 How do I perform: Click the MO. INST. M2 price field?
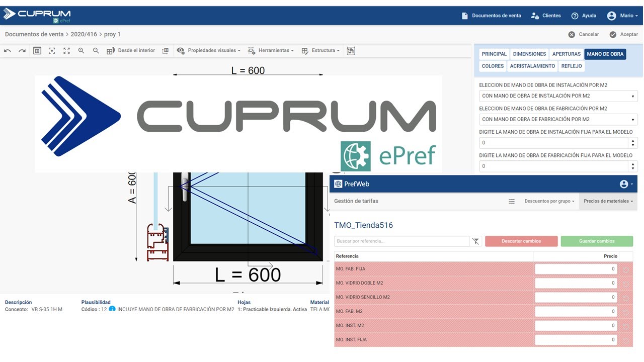[576, 325]
